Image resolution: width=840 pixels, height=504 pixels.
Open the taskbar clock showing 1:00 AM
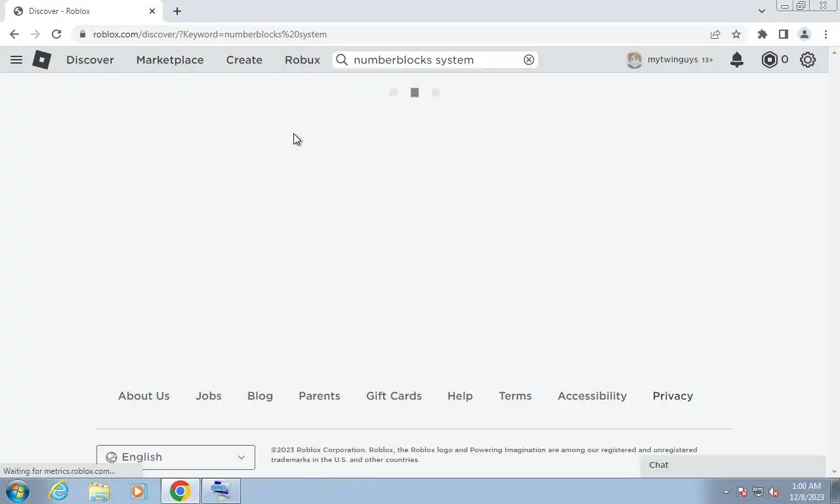click(807, 492)
